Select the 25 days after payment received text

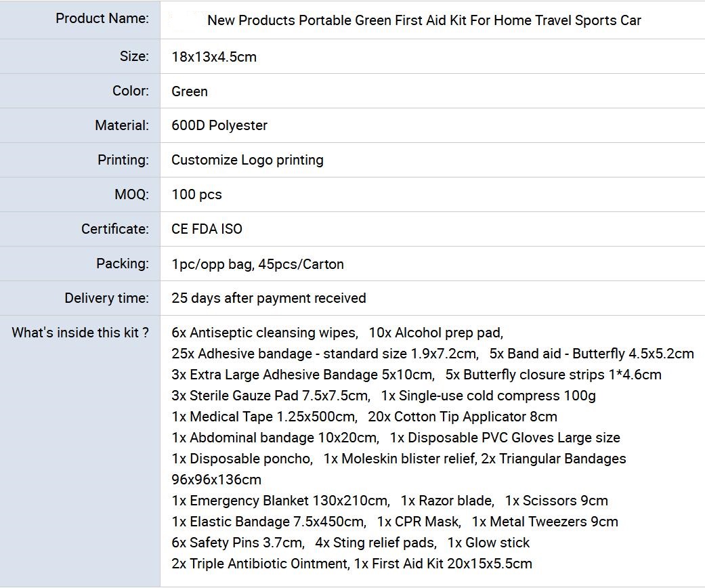[x=269, y=299]
